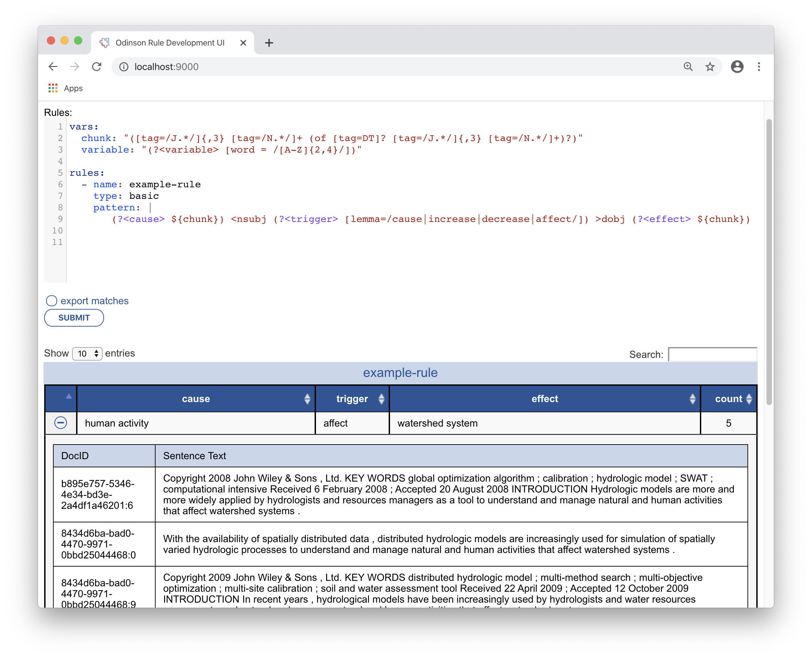Sort results by count column
This screenshot has height=658, width=812.
728,399
